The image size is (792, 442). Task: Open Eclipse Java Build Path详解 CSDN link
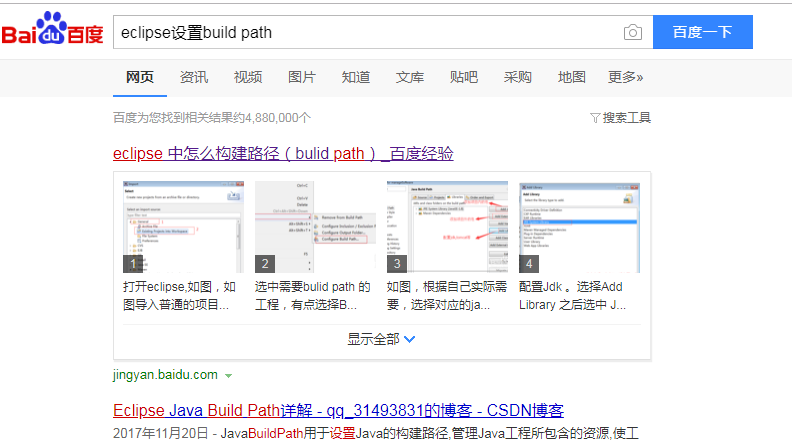(x=338, y=410)
